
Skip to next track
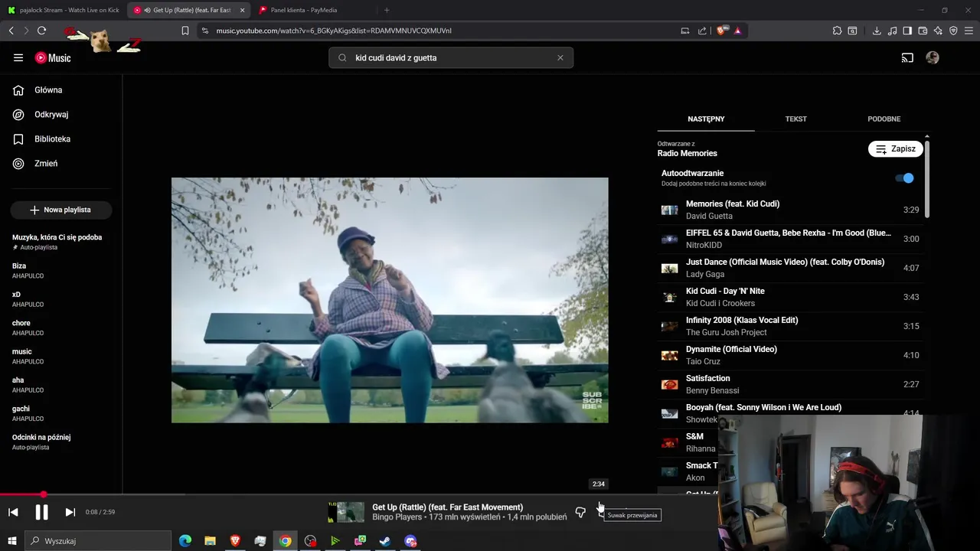click(70, 512)
